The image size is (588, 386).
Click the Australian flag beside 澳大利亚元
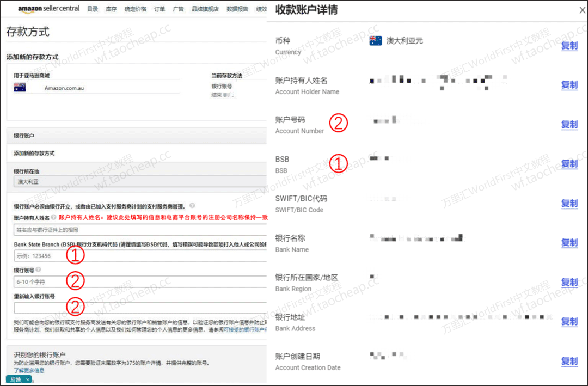tap(375, 40)
